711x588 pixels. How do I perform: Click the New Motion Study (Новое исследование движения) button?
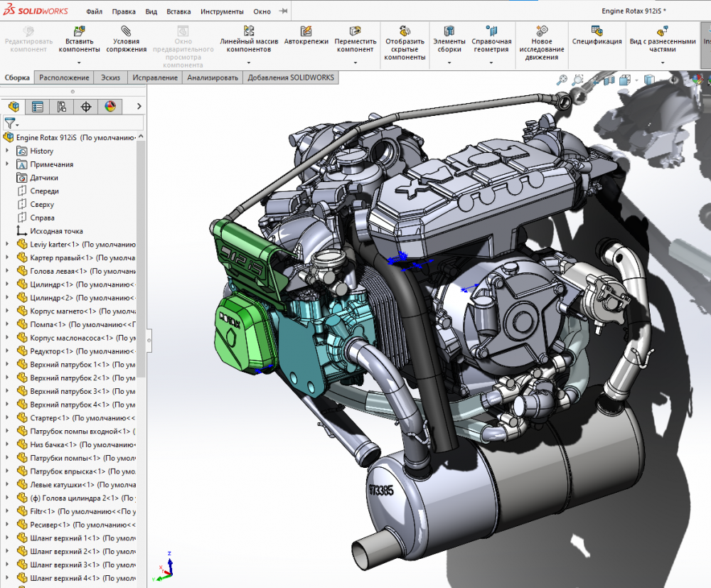[x=542, y=31]
